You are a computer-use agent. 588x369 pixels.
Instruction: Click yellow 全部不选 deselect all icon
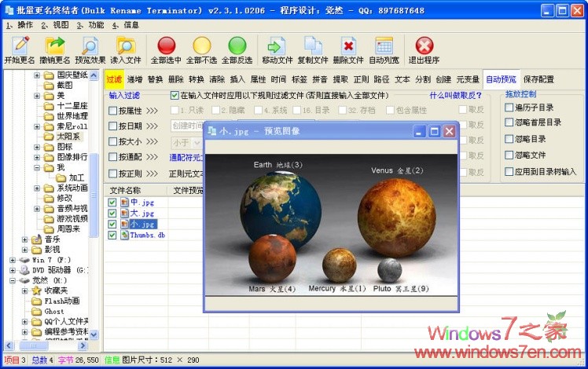pos(202,46)
